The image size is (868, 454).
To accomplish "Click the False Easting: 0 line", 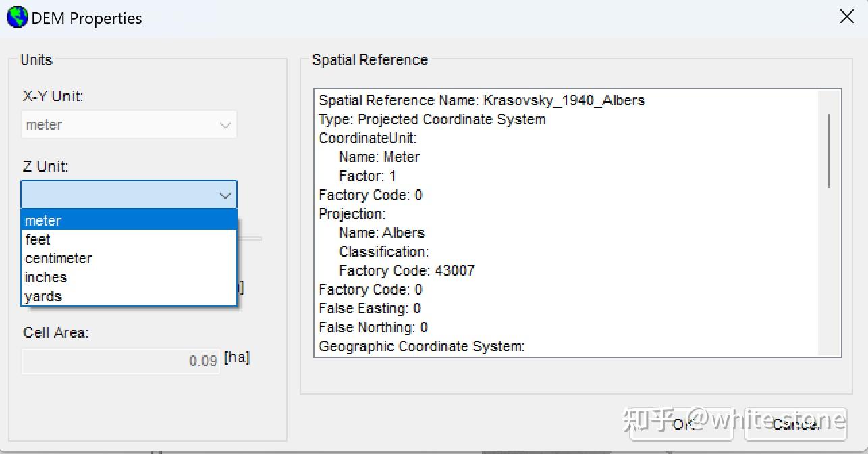I will (x=370, y=309).
